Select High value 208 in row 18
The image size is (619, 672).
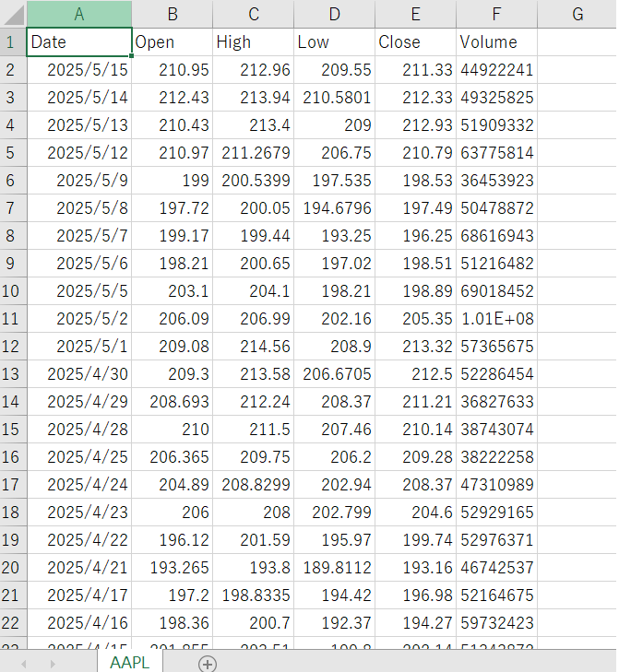(x=253, y=513)
